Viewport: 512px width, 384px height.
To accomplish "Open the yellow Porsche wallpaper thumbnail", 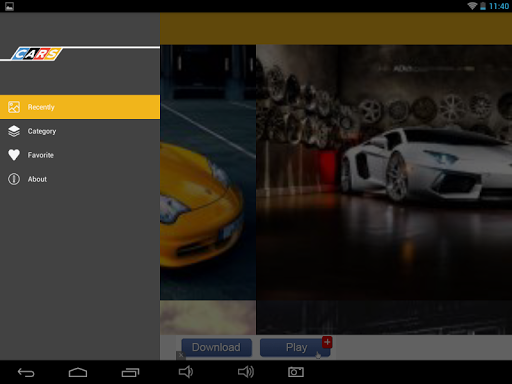I will tap(208, 172).
